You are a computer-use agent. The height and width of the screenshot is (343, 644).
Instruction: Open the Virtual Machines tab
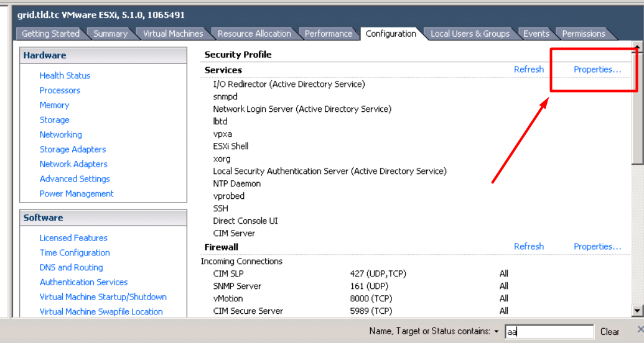click(173, 34)
